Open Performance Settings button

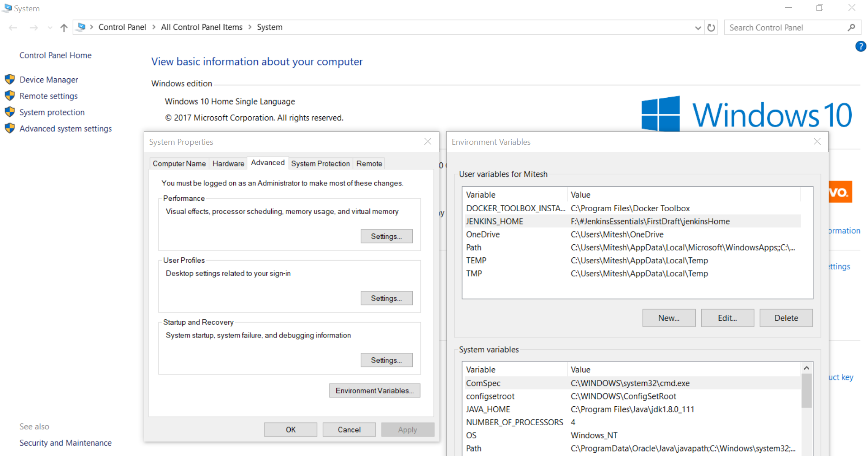click(x=387, y=236)
